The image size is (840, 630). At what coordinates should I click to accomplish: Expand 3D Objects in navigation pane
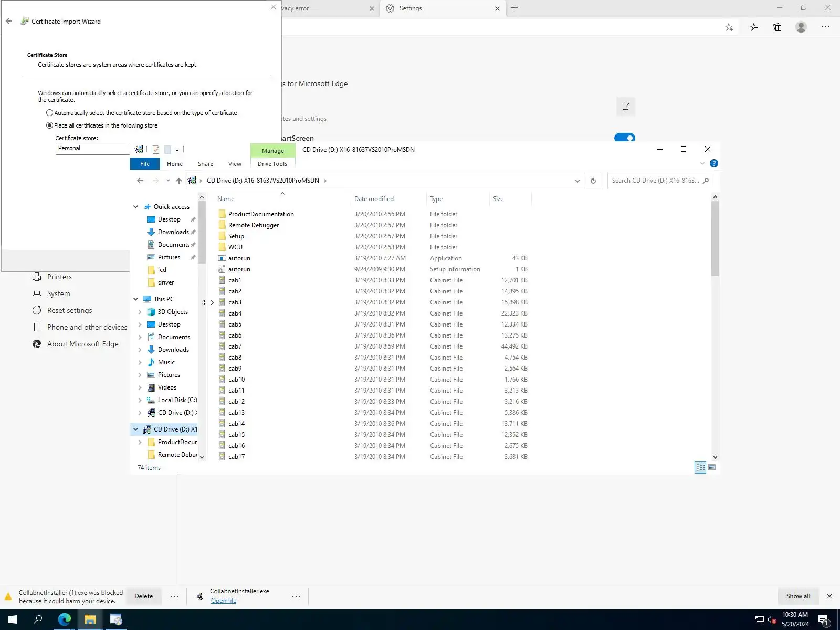(140, 312)
